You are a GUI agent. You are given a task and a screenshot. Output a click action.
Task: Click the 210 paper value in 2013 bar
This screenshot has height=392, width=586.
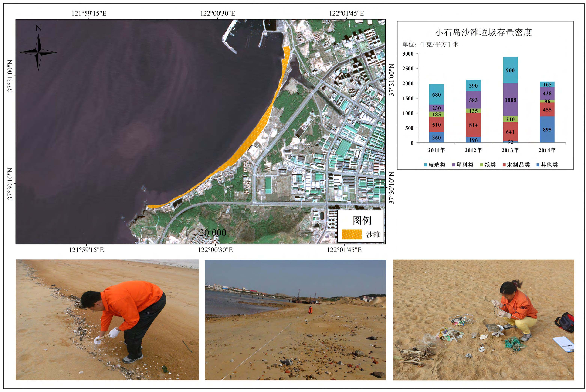510,119
